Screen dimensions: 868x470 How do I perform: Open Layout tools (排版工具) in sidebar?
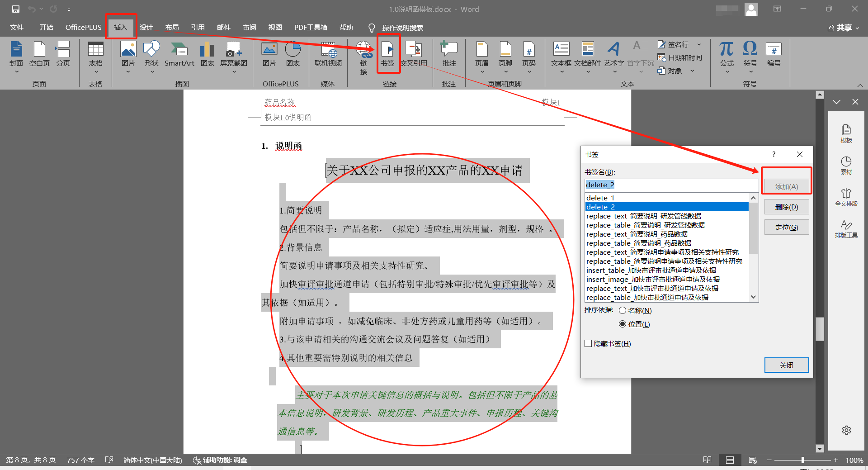846,229
